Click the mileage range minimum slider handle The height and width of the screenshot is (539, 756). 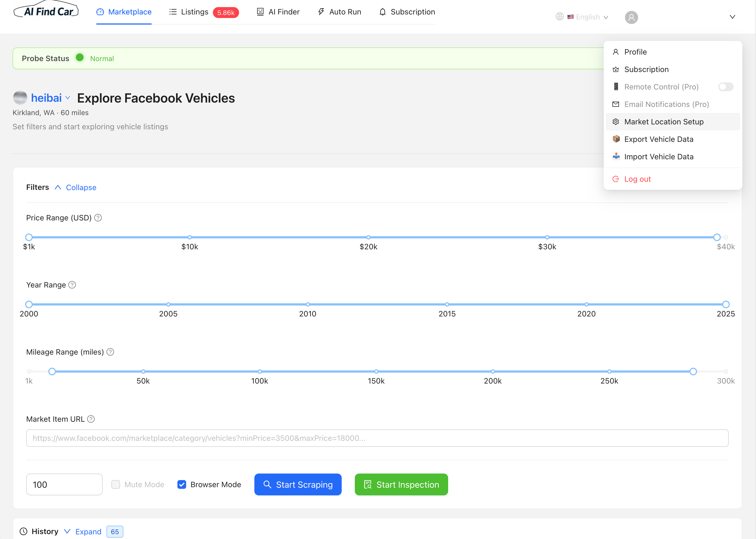coord(52,372)
